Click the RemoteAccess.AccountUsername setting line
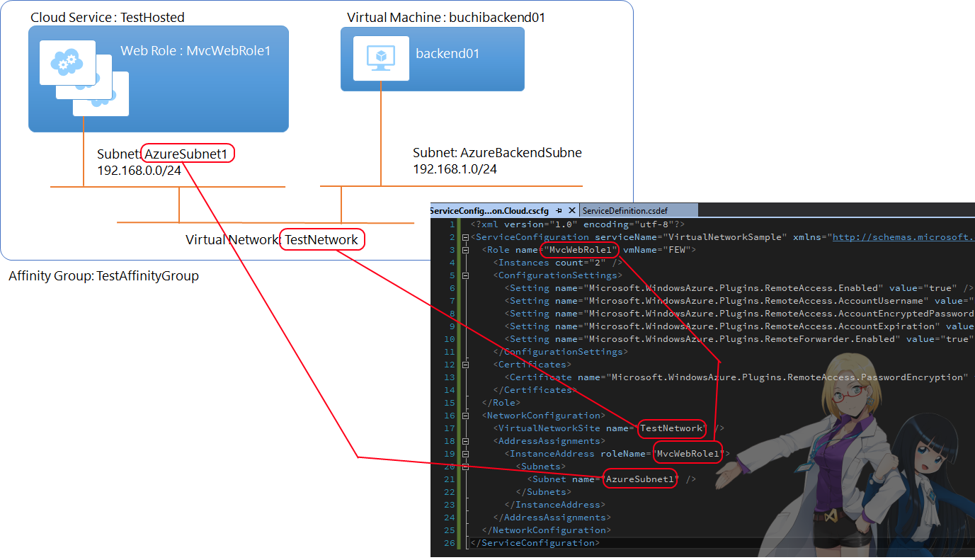The width and height of the screenshot is (975, 560). click(739, 301)
